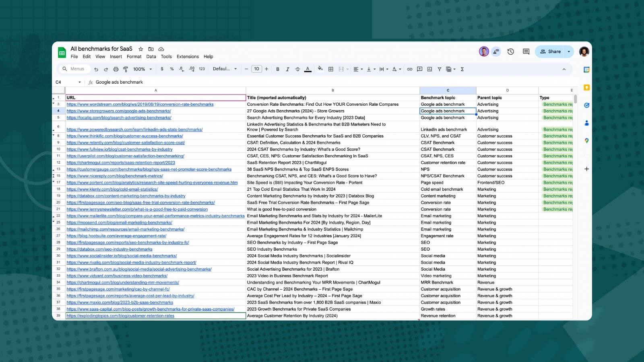
Task: Open the text color picker
Action: coord(308,69)
